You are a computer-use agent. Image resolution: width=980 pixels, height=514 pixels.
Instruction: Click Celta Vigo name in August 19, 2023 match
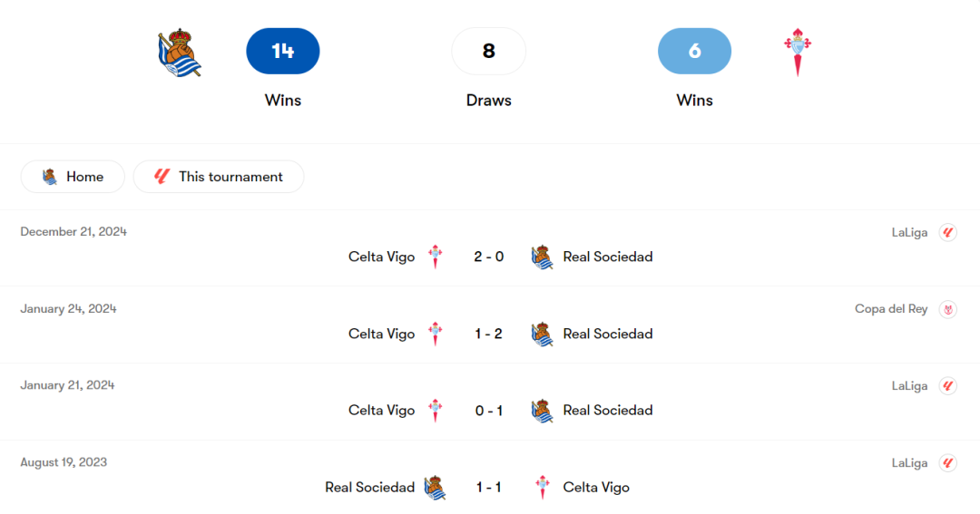(x=596, y=488)
